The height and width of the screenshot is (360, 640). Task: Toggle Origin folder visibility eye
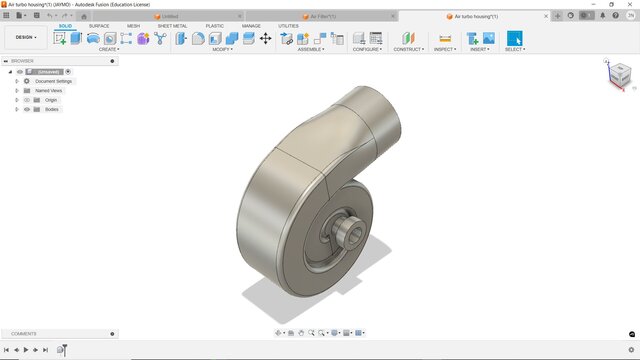pyautogui.click(x=27, y=100)
